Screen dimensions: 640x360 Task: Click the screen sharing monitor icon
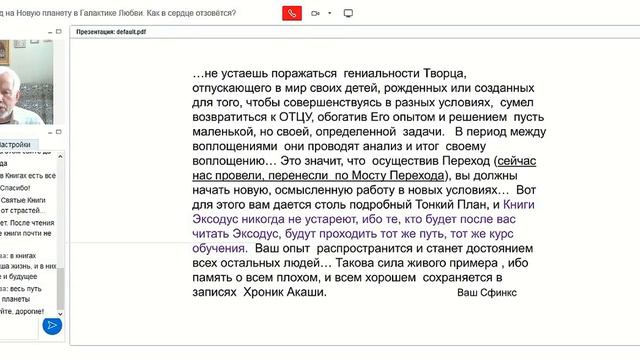[x=348, y=13]
